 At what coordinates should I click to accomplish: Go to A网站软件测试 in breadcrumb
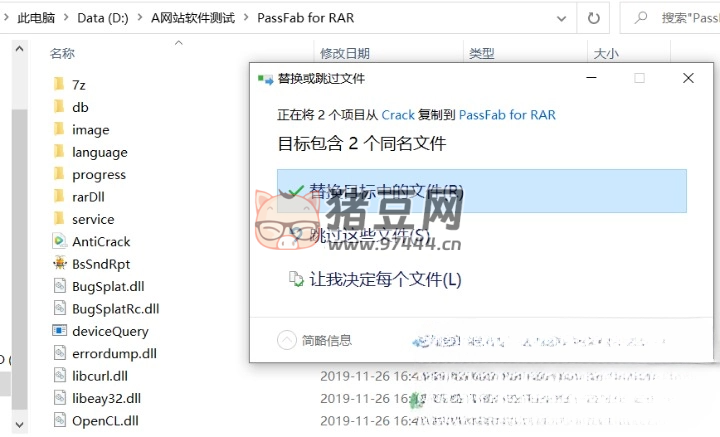coord(193,18)
